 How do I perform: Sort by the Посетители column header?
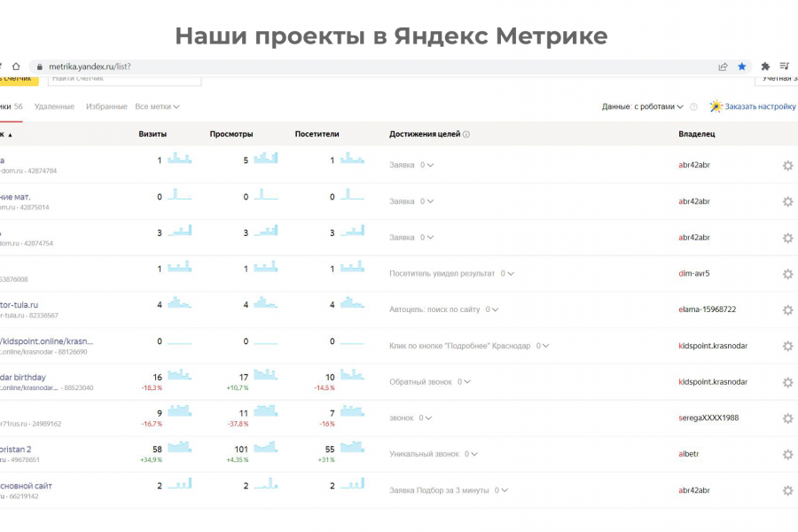(317, 134)
